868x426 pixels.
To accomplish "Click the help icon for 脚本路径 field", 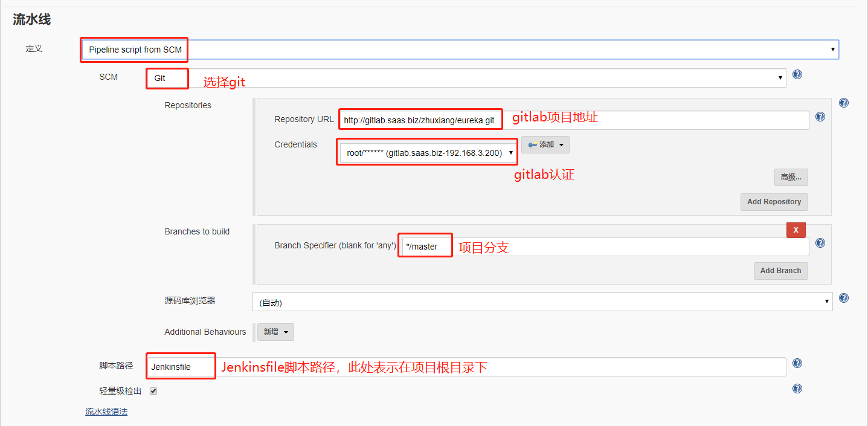I will [797, 363].
